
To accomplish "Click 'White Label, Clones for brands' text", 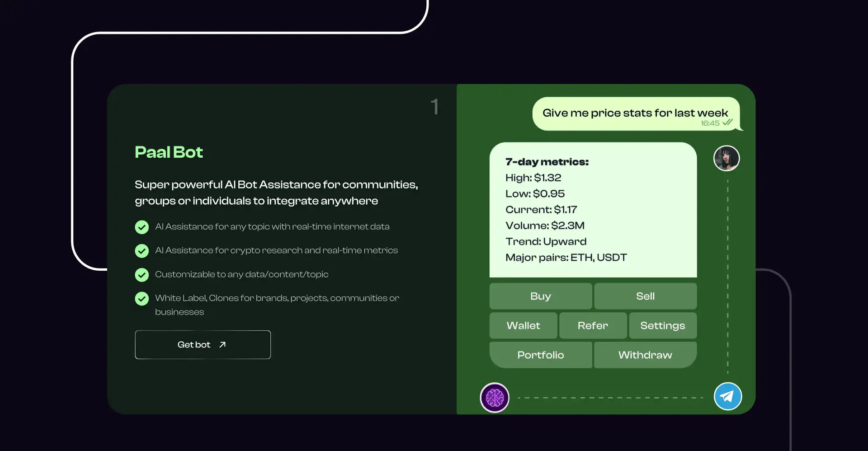I will pos(277,305).
